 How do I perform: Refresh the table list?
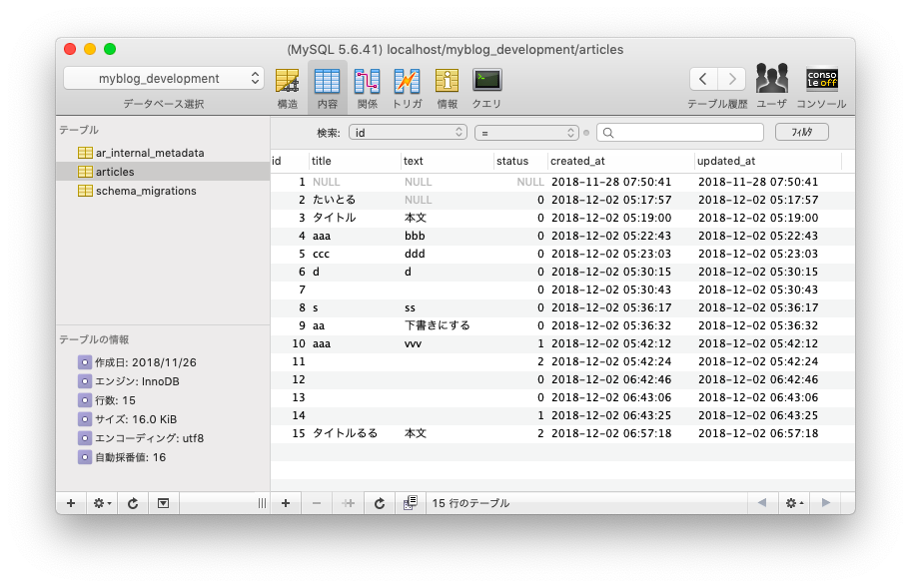tap(133, 503)
